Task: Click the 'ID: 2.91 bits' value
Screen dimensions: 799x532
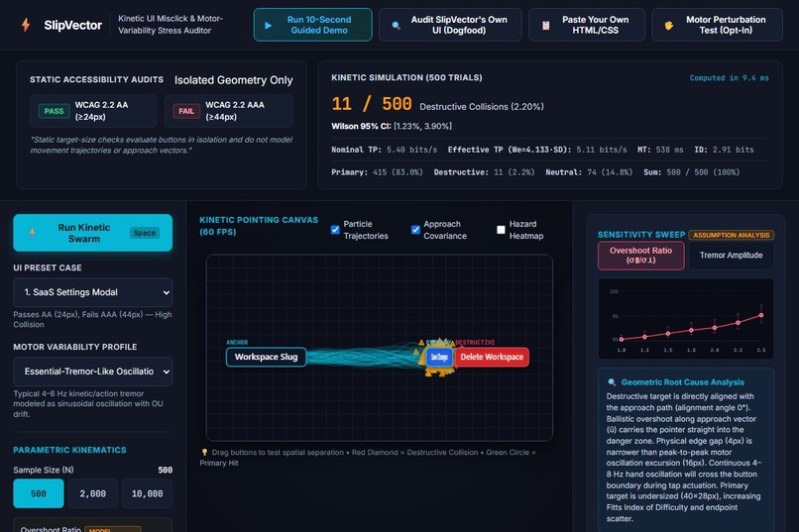Action: point(724,150)
